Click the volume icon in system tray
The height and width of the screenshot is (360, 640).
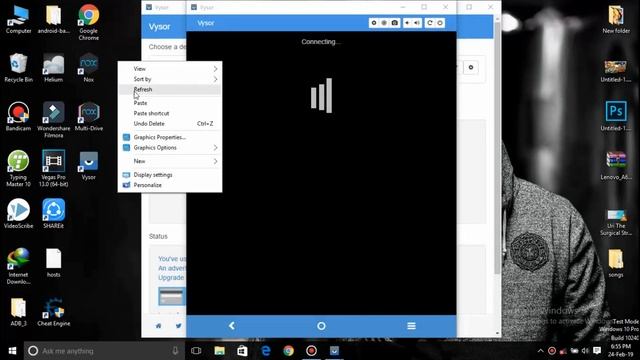[x=585, y=351]
